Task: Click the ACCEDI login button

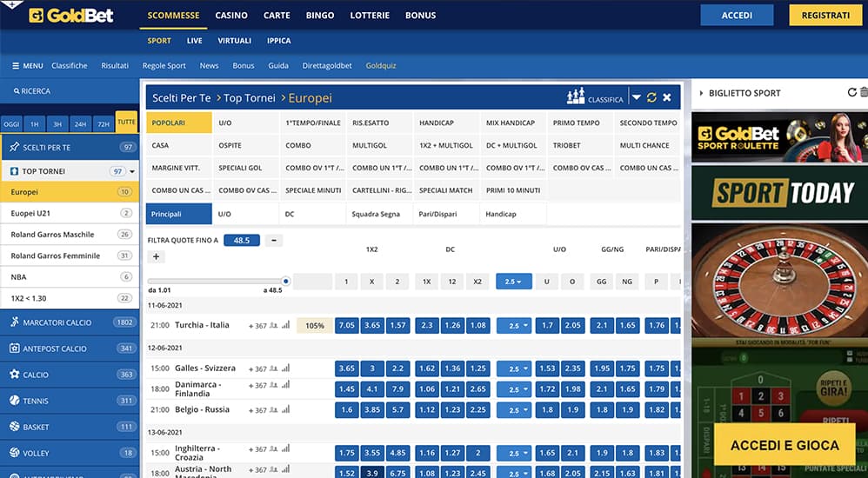Action: click(x=737, y=15)
